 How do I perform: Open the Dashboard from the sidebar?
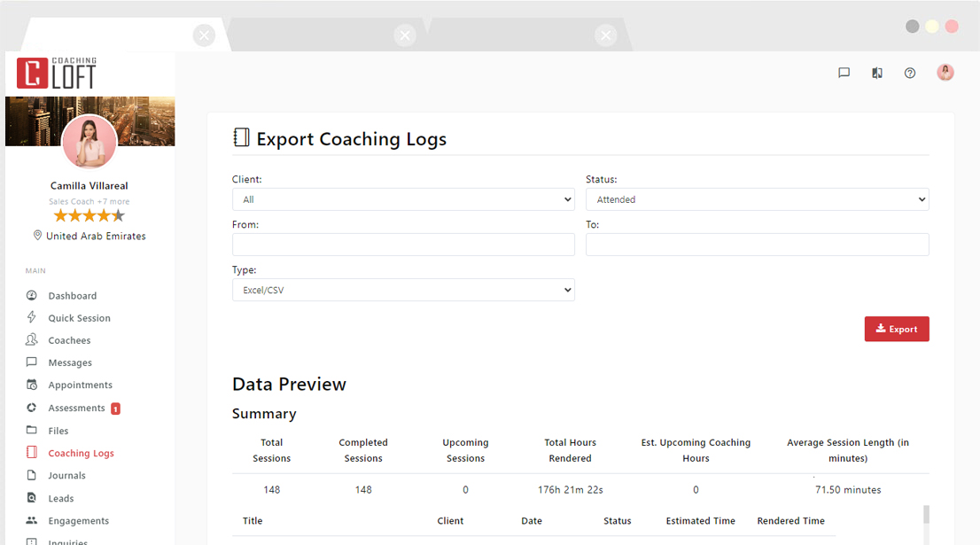click(x=72, y=295)
